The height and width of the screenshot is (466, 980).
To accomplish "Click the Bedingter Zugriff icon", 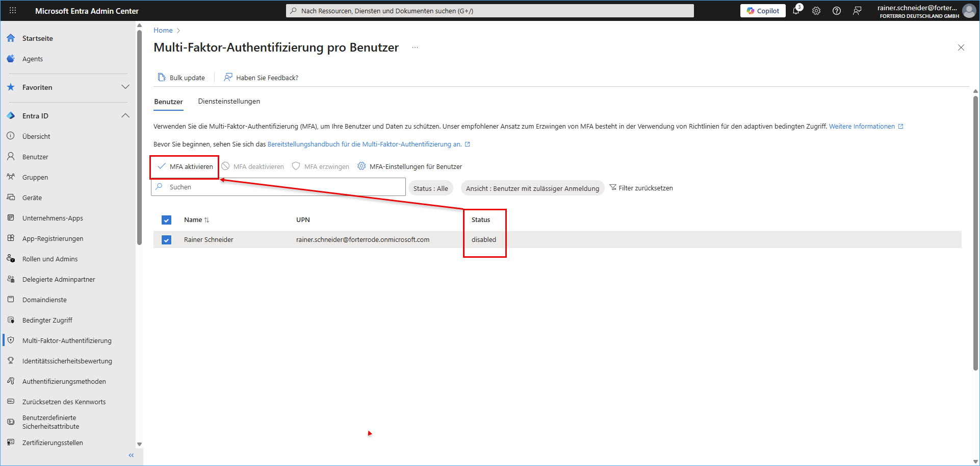I will pyautogui.click(x=11, y=320).
